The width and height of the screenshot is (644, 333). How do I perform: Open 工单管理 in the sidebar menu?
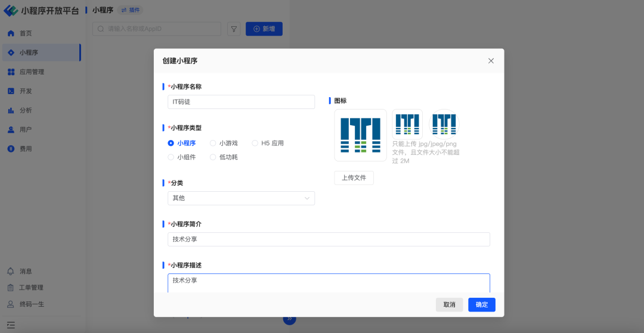pos(31,288)
